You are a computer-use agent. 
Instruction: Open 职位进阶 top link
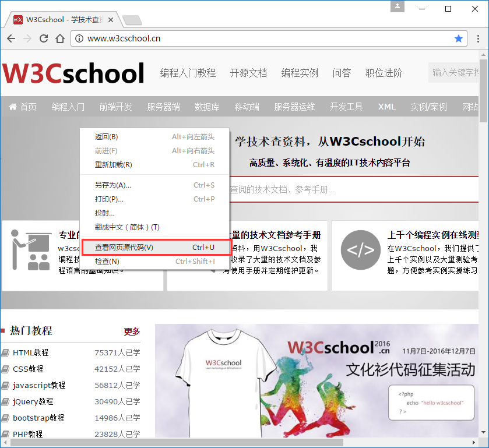coord(384,73)
